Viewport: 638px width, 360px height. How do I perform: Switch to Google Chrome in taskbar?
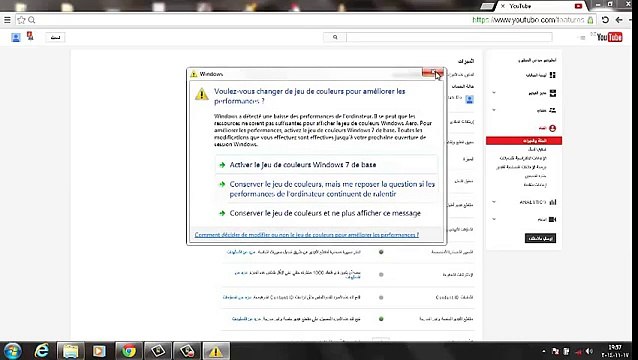click(x=129, y=351)
